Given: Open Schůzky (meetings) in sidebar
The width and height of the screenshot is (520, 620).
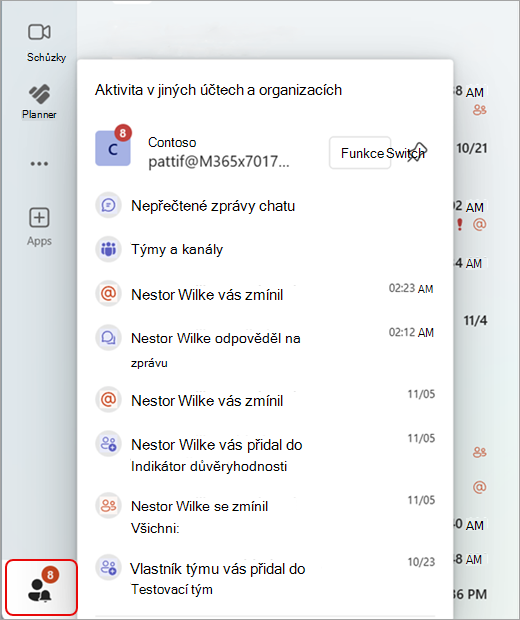Looking at the screenshot, I should pyautogui.click(x=40, y=43).
